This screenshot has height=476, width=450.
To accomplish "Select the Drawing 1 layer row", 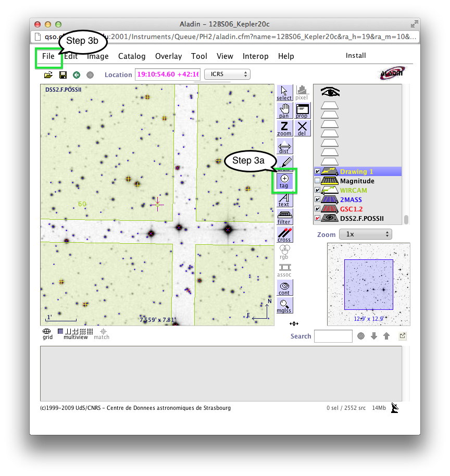I will [x=357, y=171].
